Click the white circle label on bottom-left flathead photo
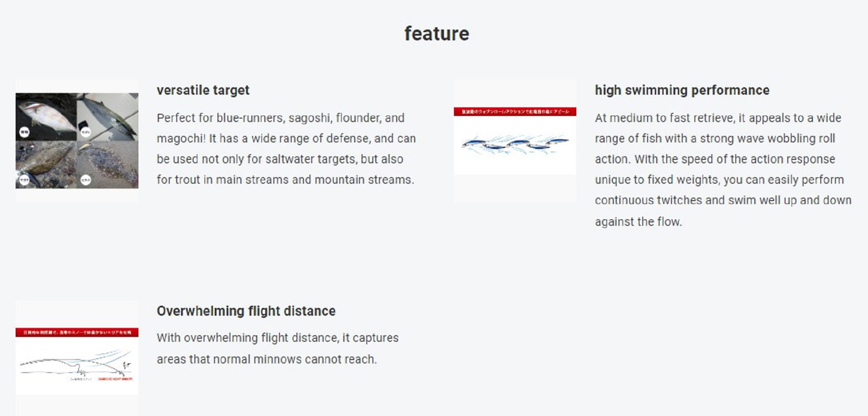The width and height of the screenshot is (868, 416). click(24, 179)
